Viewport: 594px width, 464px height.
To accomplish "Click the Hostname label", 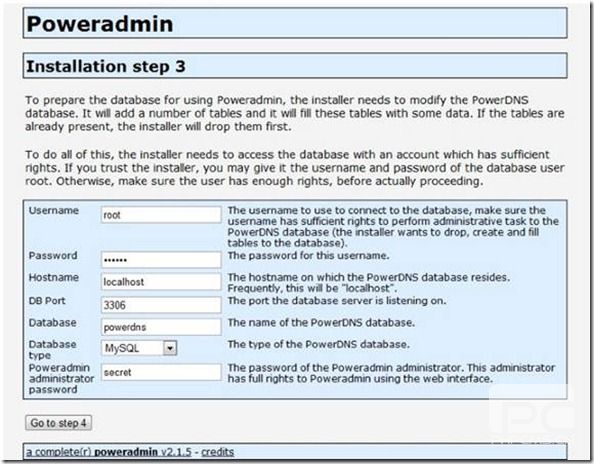I will [x=54, y=278].
